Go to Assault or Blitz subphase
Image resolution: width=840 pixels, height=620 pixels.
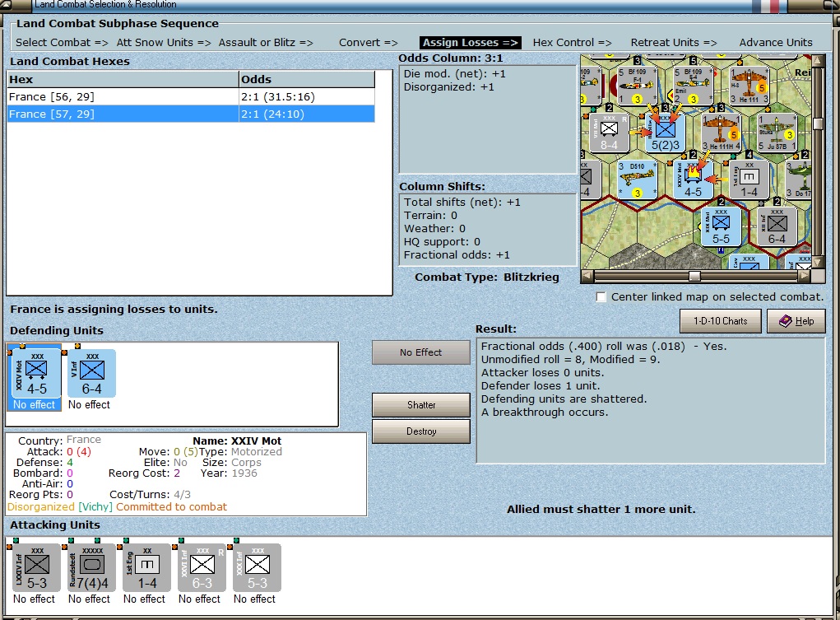coord(266,42)
